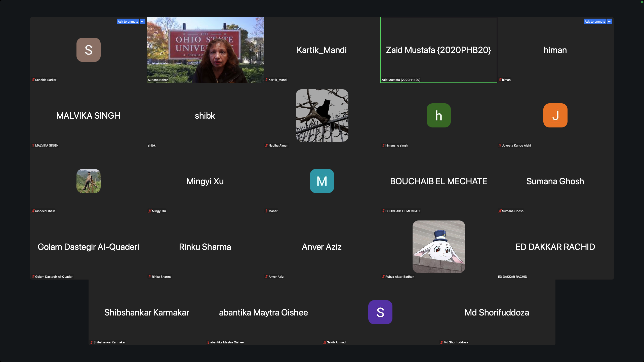Click Sanzida Sarkar's brown S avatar
644x362 pixels.
click(89, 50)
